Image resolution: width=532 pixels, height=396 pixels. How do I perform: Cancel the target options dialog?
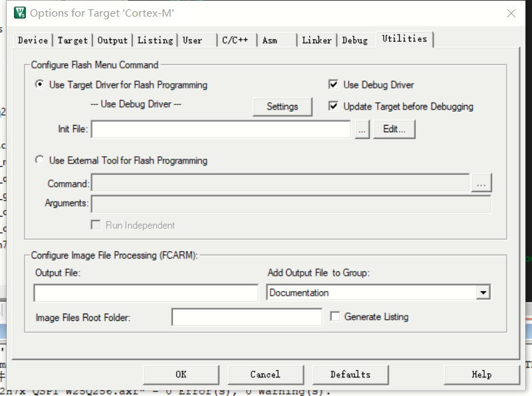coord(265,375)
